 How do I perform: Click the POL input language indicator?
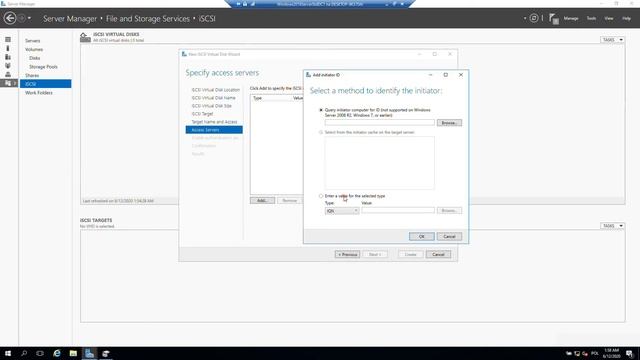(595, 353)
